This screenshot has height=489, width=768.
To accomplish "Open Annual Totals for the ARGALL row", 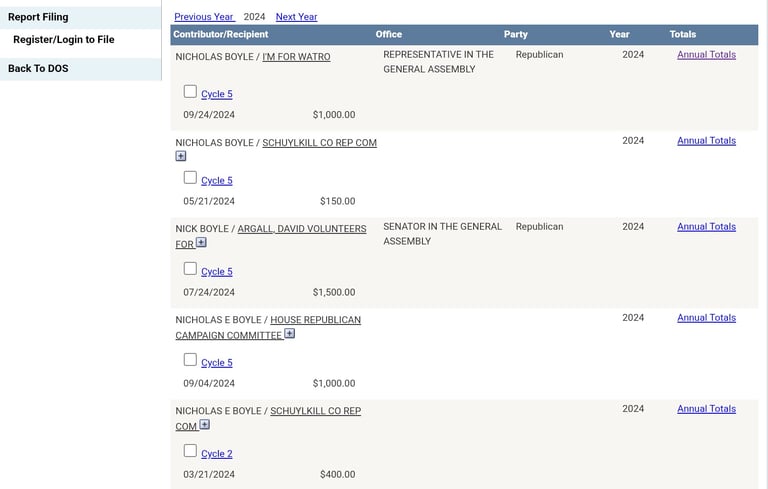I will (706, 227).
